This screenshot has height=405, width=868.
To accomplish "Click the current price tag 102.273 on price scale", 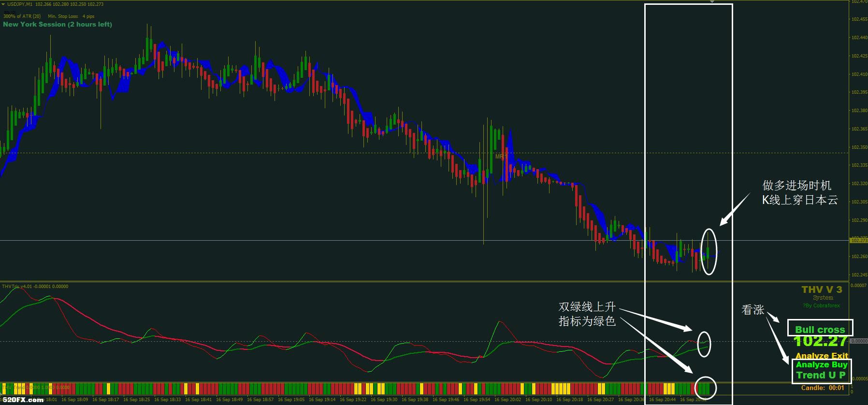I will 858,240.
